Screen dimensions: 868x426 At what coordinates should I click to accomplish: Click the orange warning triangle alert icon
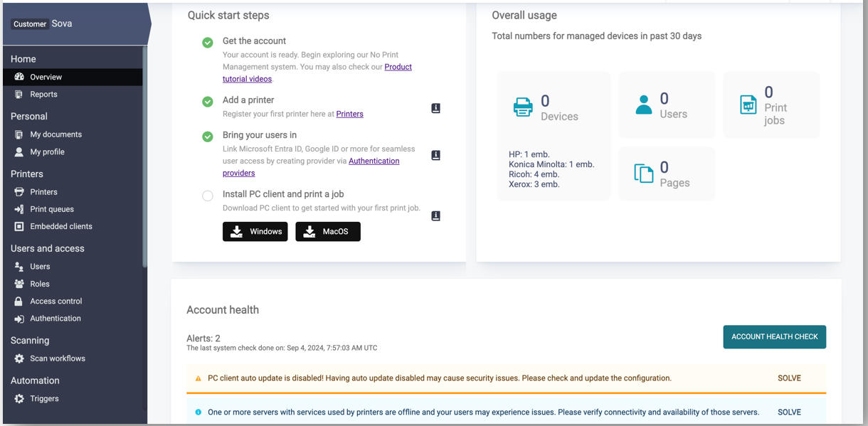(199, 378)
